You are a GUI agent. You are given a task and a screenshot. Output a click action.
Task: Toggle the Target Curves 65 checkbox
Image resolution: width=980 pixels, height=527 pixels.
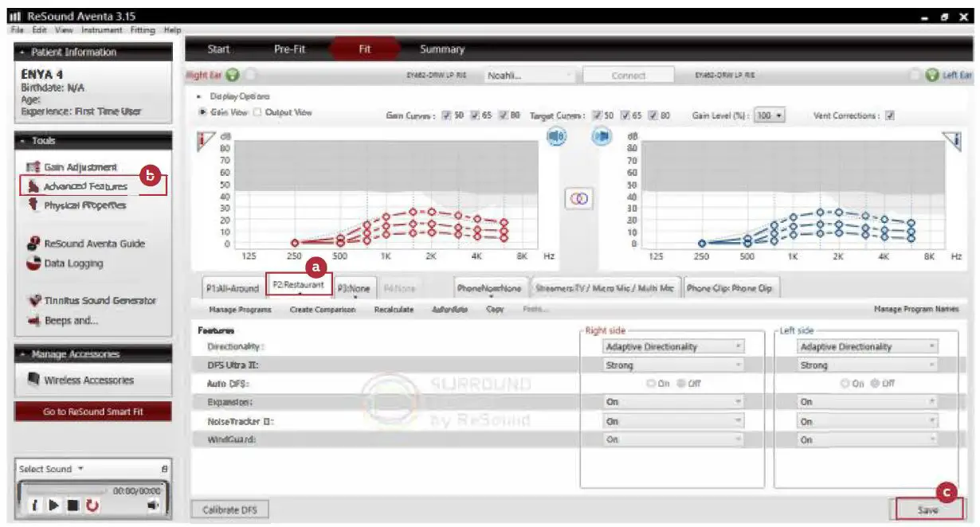[x=625, y=115]
